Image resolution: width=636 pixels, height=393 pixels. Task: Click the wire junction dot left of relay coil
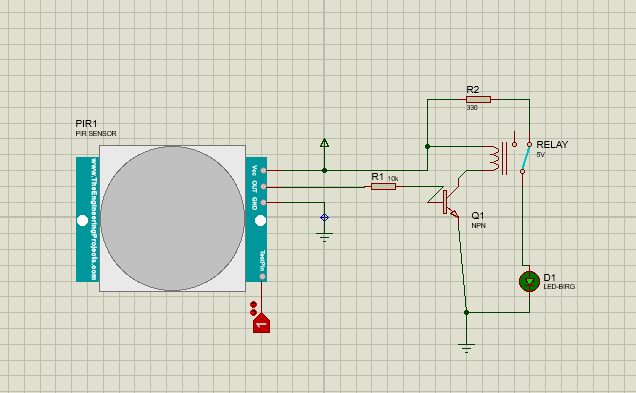tap(427, 146)
